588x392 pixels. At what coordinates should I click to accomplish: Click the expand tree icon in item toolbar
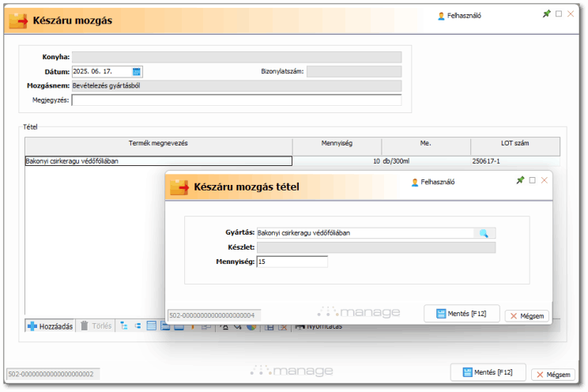(124, 326)
